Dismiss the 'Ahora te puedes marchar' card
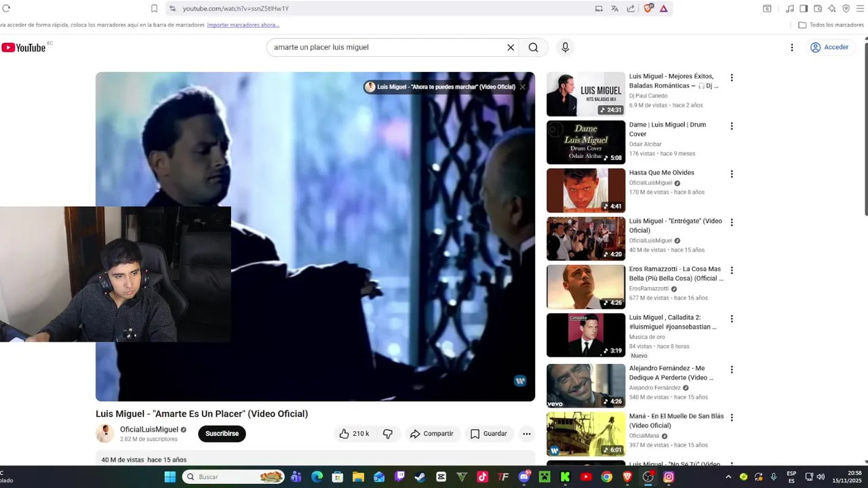 (x=523, y=87)
